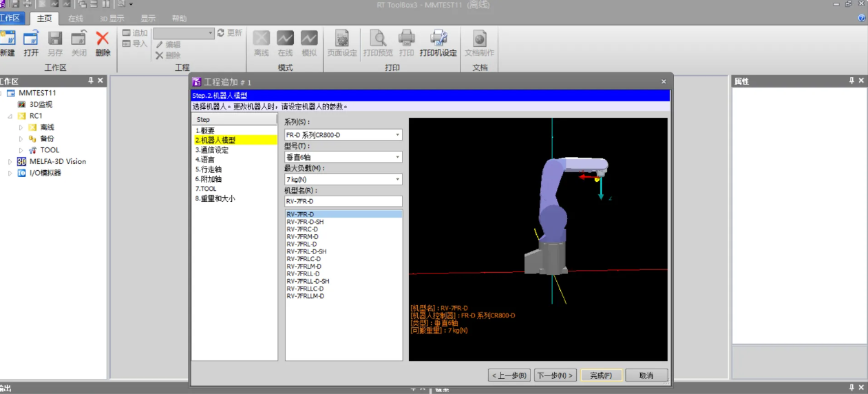Open the MELFA-3D Vision item
The image size is (868, 394).
(57, 161)
